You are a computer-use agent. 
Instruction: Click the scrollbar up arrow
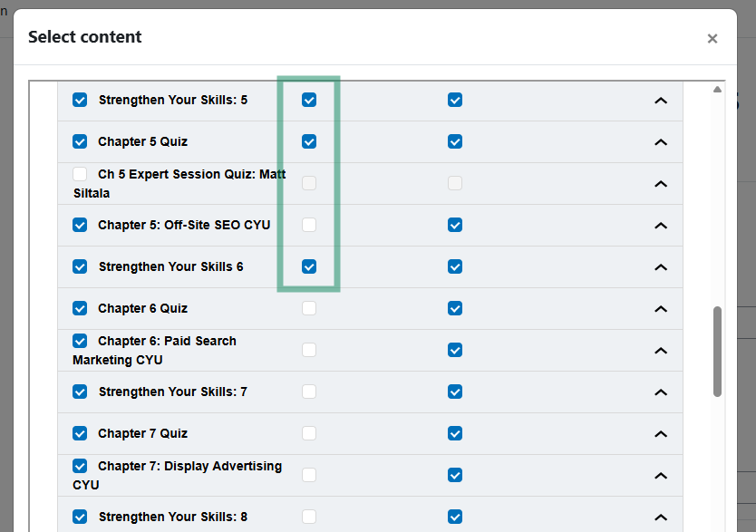pos(717,89)
